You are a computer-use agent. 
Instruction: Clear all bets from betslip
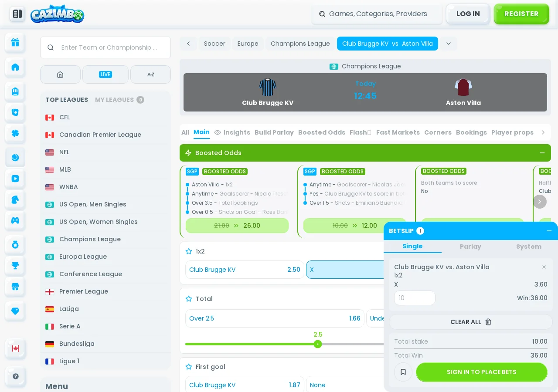point(471,322)
